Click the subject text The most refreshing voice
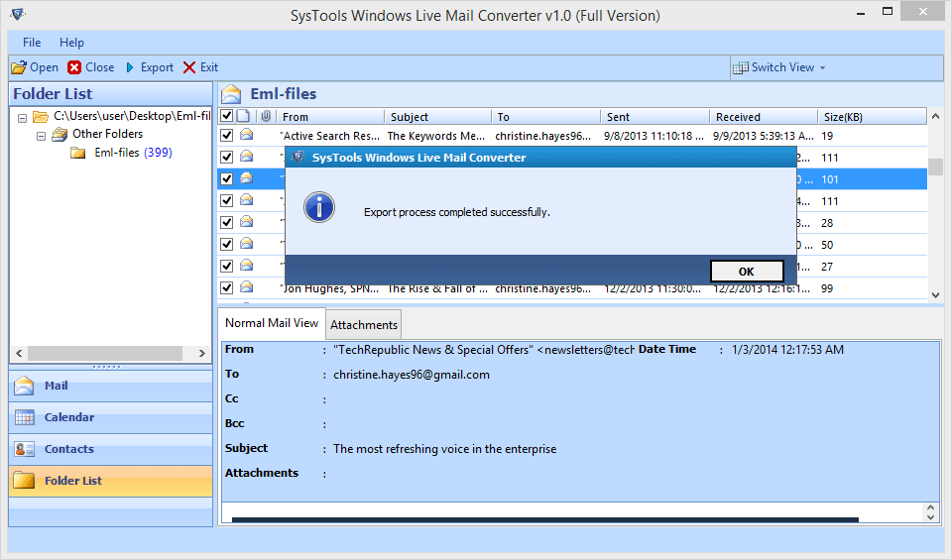The height and width of the screenshot is (560, 952). point(444,449)
